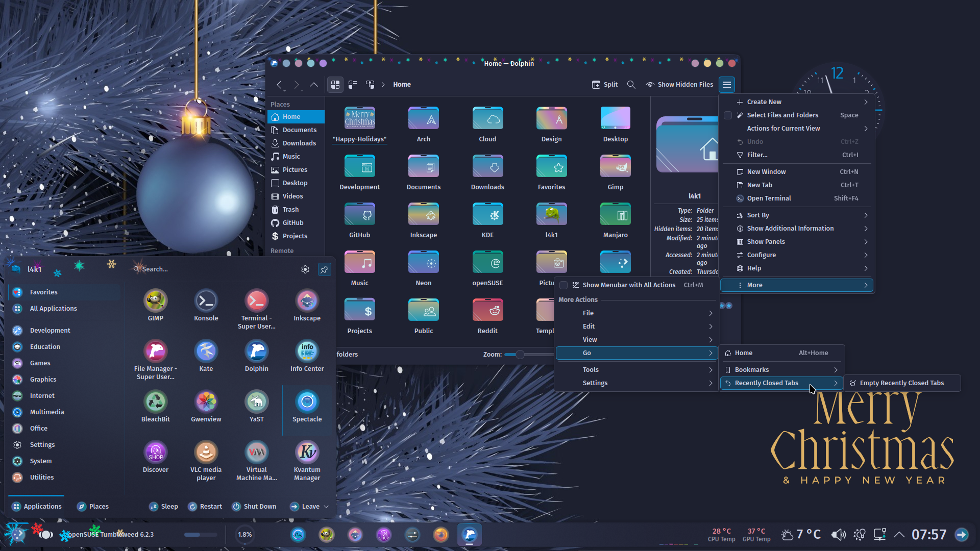This screenshot has height=551, width=980.
Task: Open the openSUSE folder
Action: [x=487, y=268]
